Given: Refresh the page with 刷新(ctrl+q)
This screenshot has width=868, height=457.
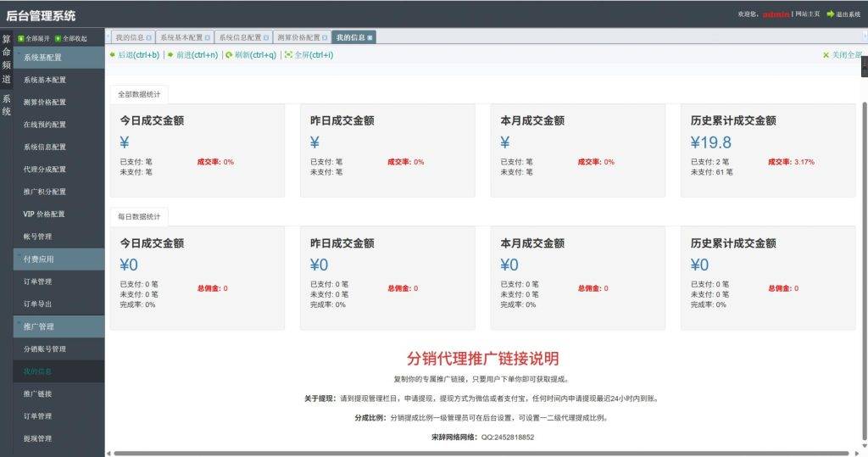Looking at the screenshot, I should 251,55.
